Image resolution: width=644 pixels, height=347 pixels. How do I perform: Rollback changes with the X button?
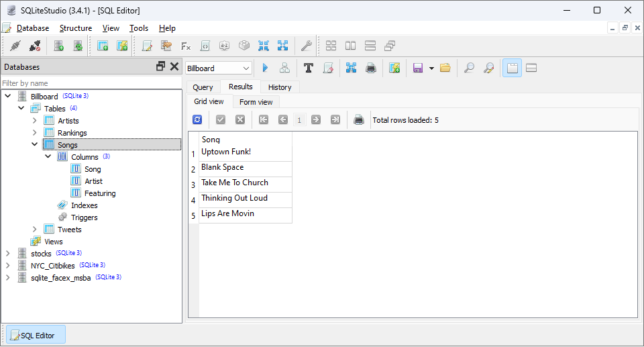coord(240,119)
